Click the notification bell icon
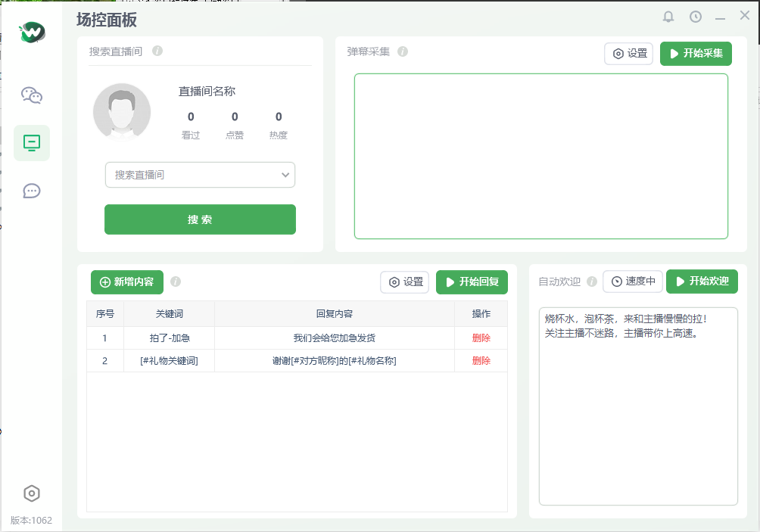Image resolution: width=760 pixels, height=532 pixels. (669, 15)
